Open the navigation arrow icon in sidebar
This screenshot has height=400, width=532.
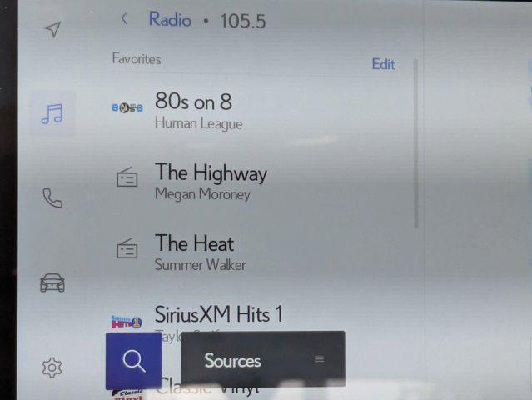pyautogui.click(x=53, y=29)
